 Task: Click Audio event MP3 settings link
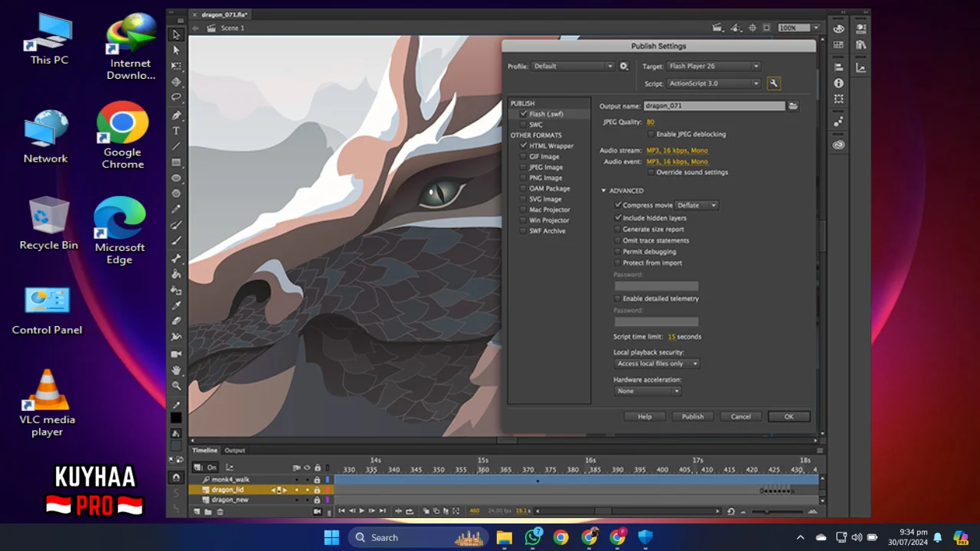pos(677,161)
